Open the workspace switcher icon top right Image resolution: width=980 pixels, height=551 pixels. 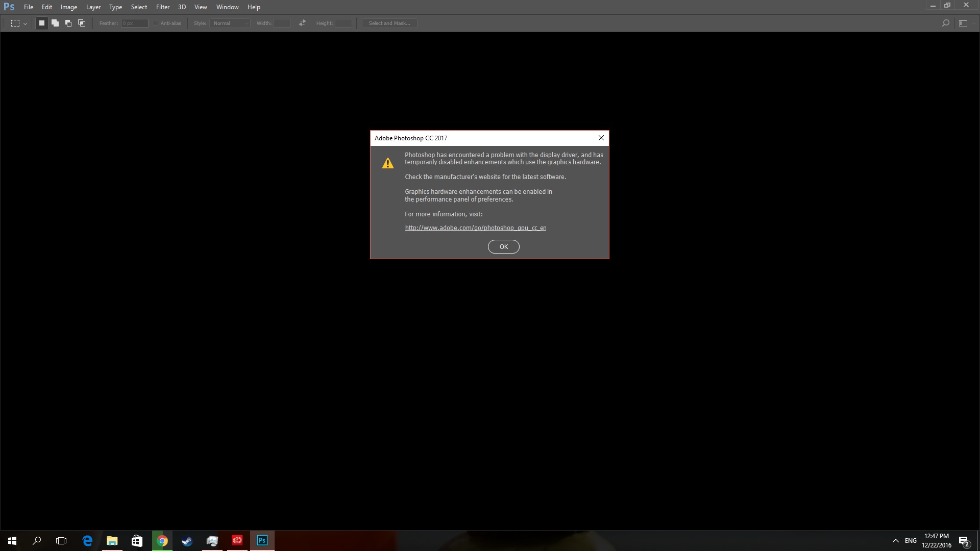(963, 23)
